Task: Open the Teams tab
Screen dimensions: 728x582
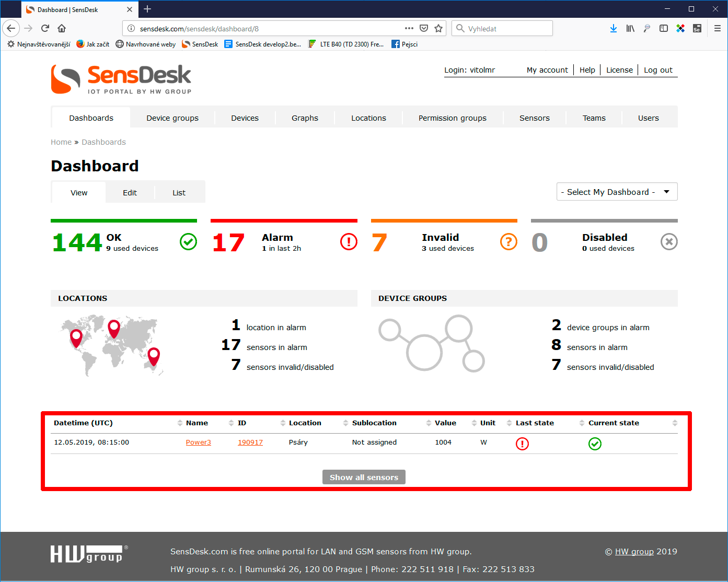Action: [x=594, y=118]
